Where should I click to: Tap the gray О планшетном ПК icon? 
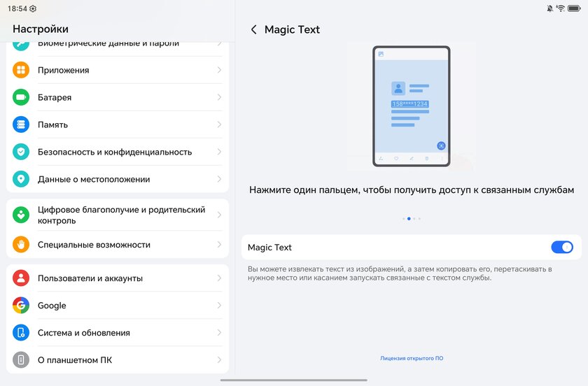(21, 359)
